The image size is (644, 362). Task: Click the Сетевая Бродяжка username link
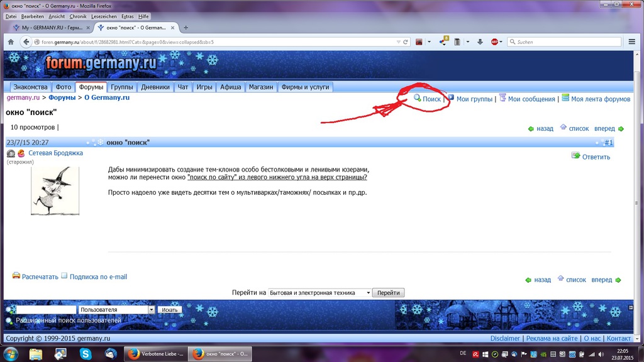pos(55,153)
